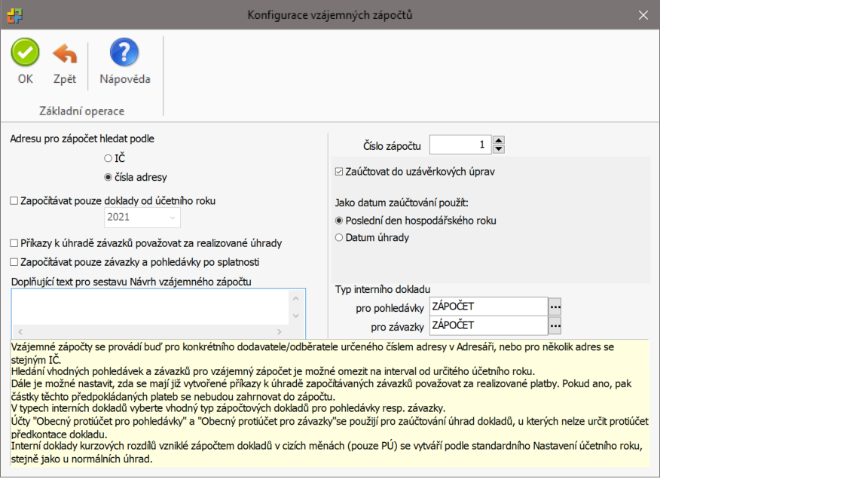868x488 pixels.
Task: Open the browse button for pro pohledávky
Action: 555,307
